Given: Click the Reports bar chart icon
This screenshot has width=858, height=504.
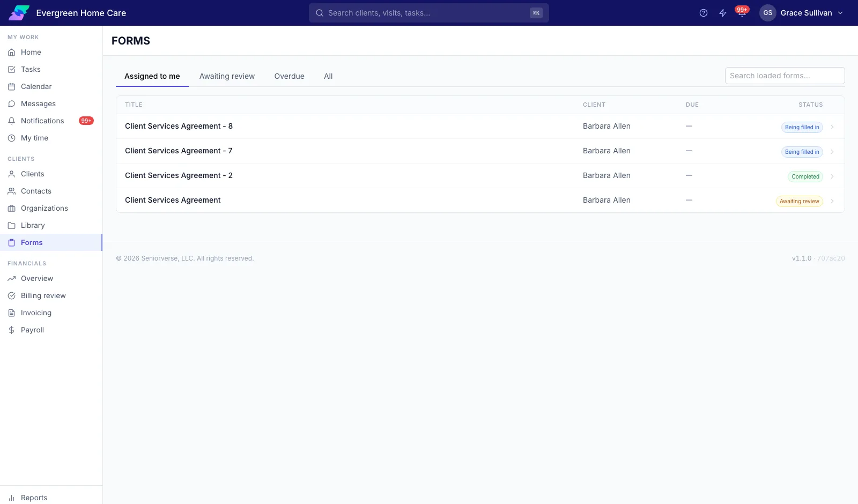Looking at the screenshot, I should [11, 498].
